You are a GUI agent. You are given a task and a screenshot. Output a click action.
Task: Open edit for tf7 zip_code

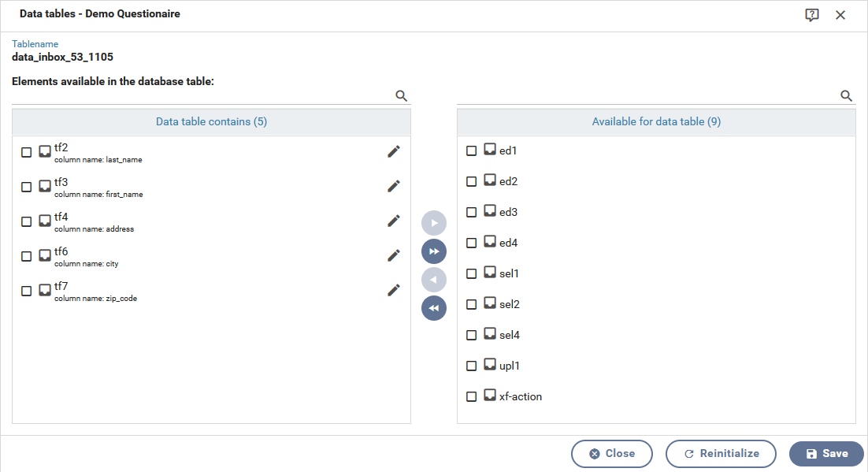click(394, 290)
